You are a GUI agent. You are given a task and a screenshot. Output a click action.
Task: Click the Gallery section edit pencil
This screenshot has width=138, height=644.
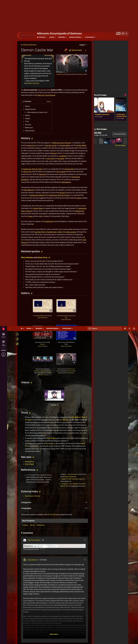(32, 293)
